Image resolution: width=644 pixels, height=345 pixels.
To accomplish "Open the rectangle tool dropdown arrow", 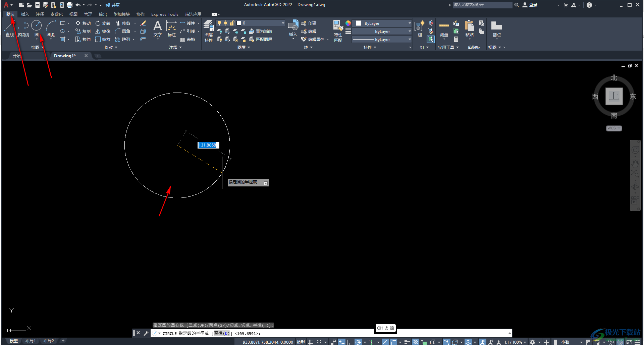I will click(68, 23).
